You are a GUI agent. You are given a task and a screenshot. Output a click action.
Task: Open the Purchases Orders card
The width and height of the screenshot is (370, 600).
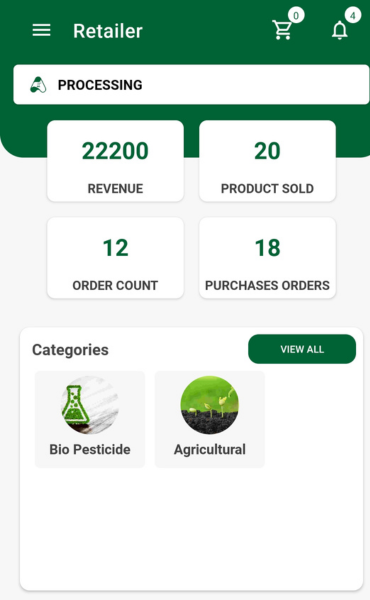[x=267, y=258]
